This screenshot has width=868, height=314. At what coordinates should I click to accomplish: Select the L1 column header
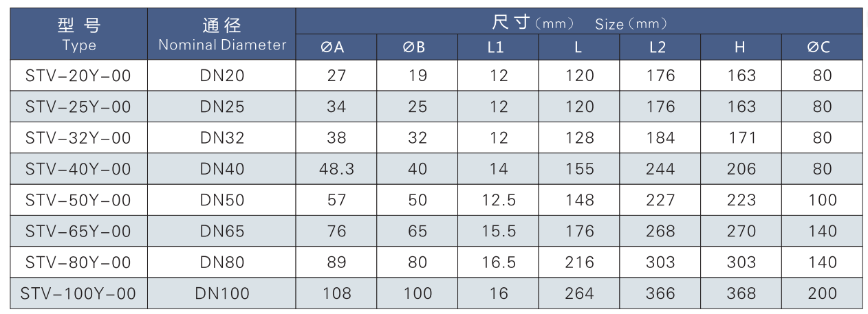(498, 47)
